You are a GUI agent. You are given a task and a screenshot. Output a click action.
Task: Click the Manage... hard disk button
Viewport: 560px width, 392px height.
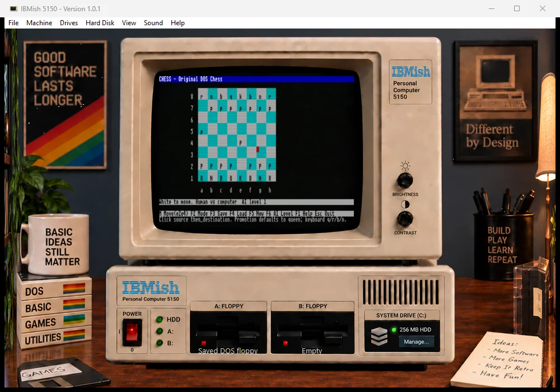click(x=416, y=342)
